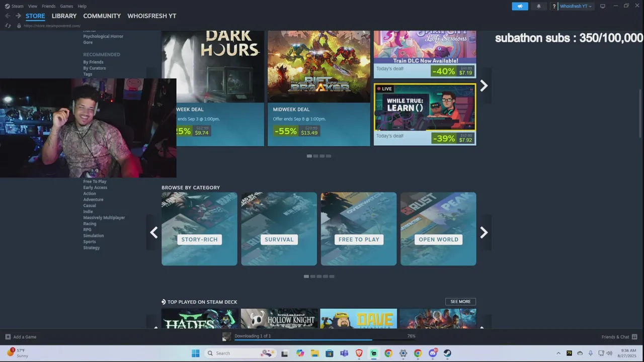Reload the store page with refresh icon
The height and width of the screenshot is (362, 644).
pos(8,26)
